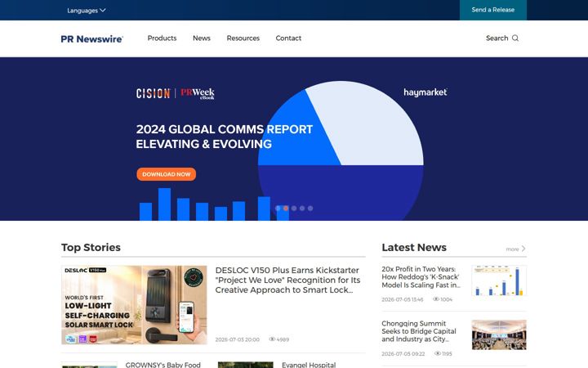This screenshot has height=368, width=588.
Task: Open the Products menu
Action: [162, 38]
